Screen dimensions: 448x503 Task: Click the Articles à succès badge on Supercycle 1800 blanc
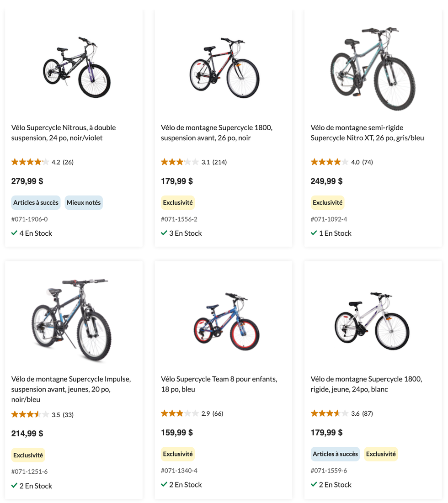(335, 454)
